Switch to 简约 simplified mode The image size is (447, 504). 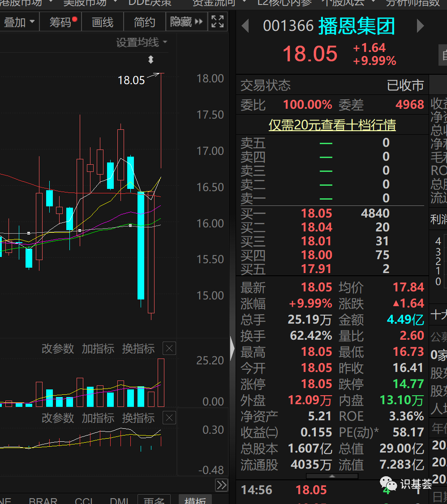coord(144,22)
